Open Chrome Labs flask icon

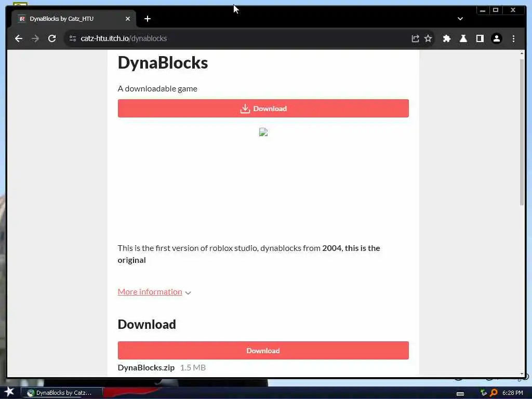[463, 38]
